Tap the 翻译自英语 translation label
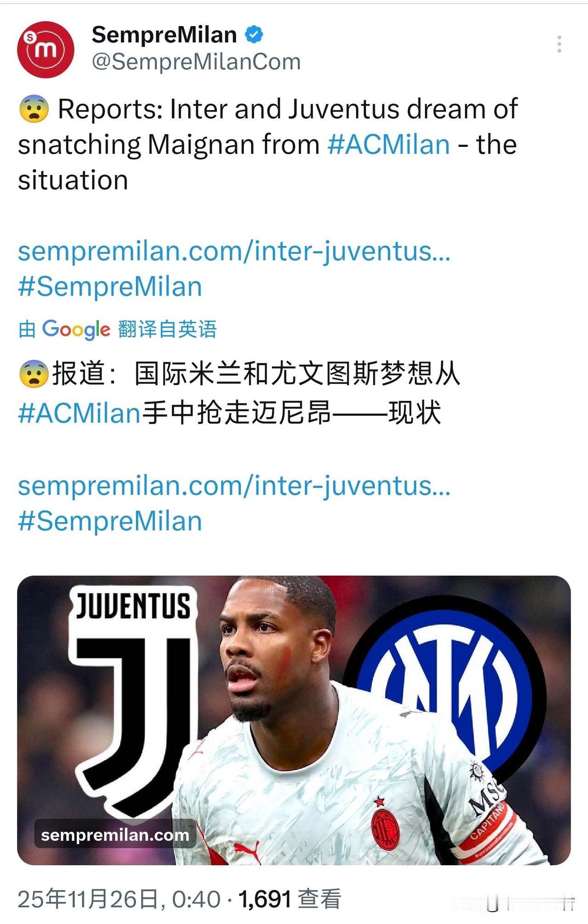The height and width of the screenshot is (924, 588). (167, 329)
